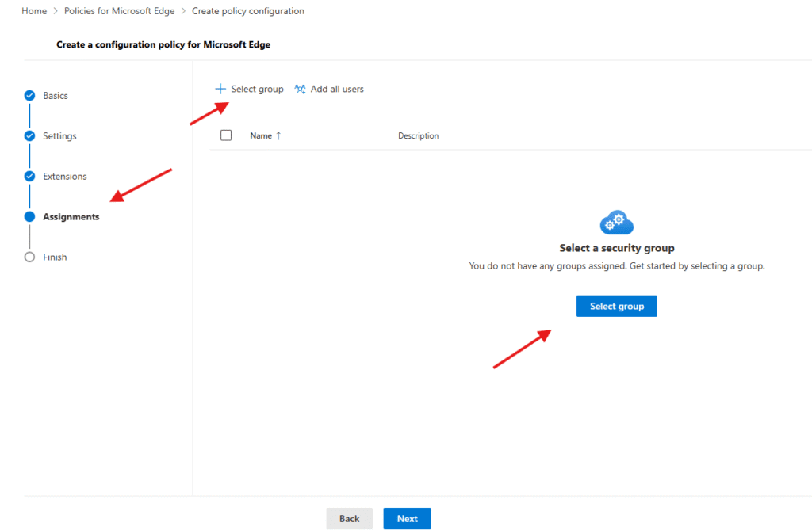
Task: Click the Settings step checkmark circle
Action: [x=30, y=136]
